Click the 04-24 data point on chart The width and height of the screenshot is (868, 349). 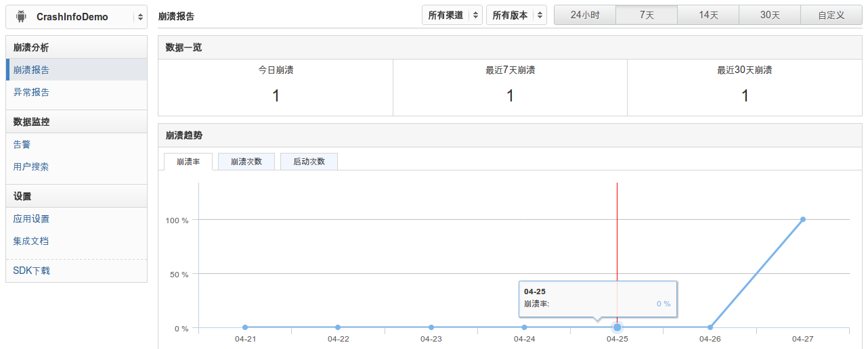(524, 327)
